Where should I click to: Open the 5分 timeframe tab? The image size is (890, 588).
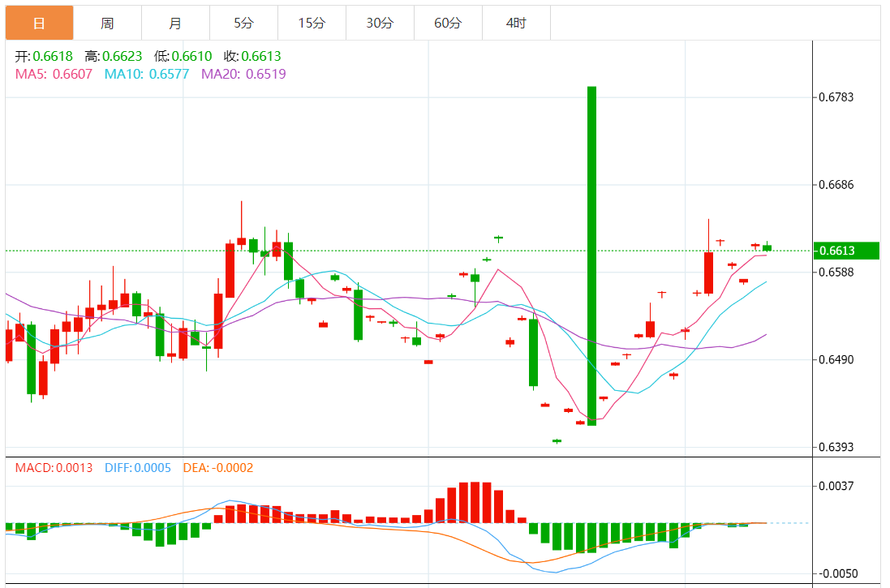tap(243, 23)
